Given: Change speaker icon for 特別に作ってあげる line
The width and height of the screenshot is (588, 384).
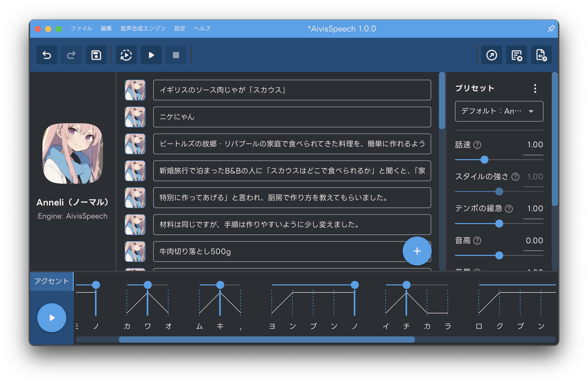Looking at the screenshot, I should point(135,198).
